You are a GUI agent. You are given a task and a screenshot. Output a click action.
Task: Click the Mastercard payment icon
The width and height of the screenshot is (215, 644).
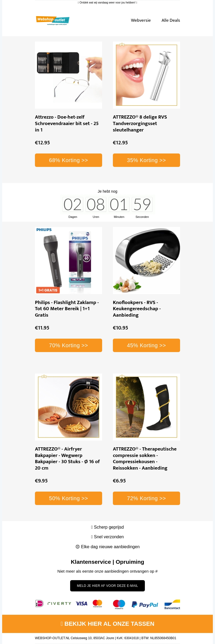[x=97, y=603]
